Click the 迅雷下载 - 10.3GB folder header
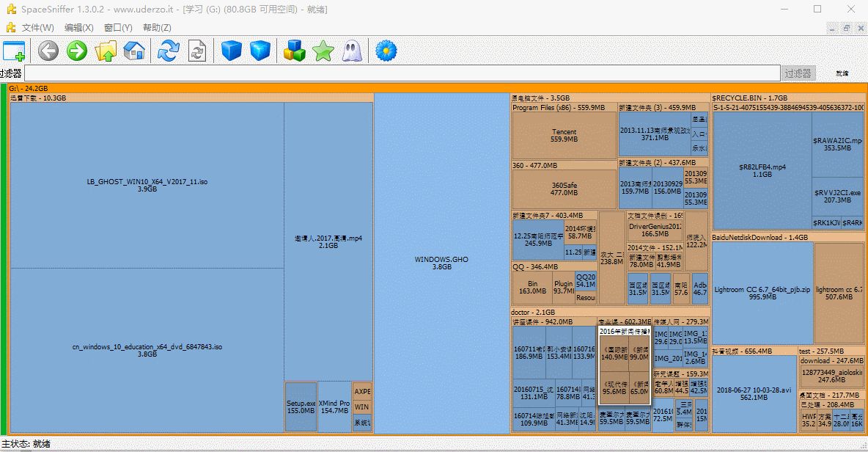 pyautogui.click(x=191, y=98)
